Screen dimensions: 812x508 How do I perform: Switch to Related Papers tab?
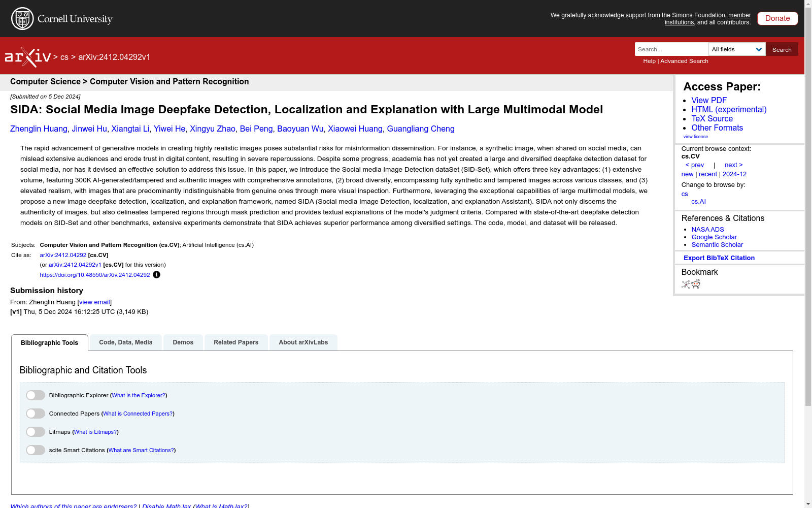pos(236,342)
